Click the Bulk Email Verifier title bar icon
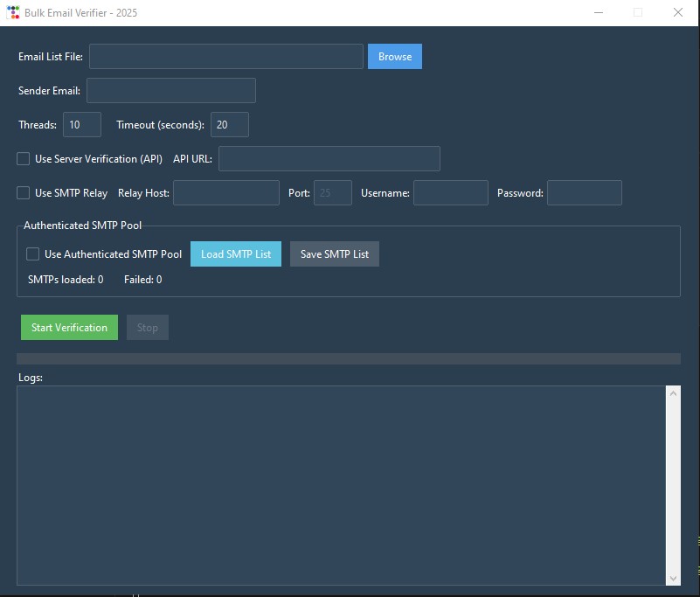Image resolution: width=700 pixels, height=597 pixels. [12, 12]
